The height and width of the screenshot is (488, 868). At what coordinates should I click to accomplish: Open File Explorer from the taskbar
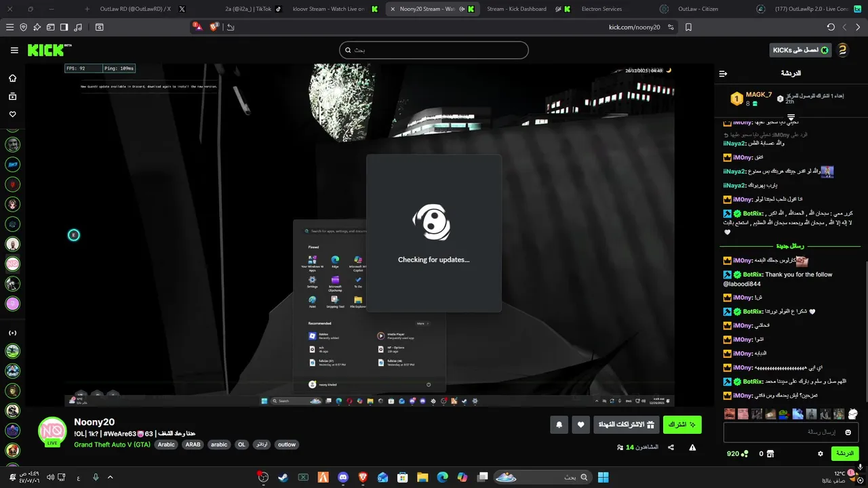[x=422, y=477]
